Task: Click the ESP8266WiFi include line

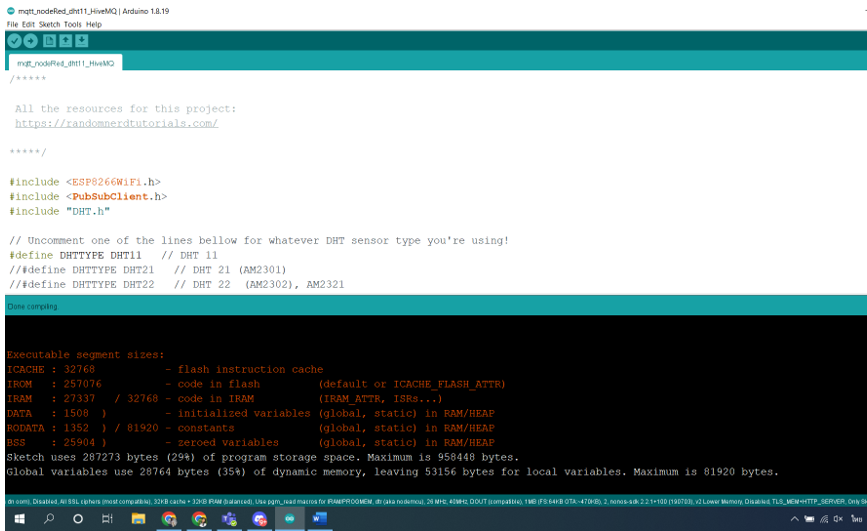Action: [x=85, y=182]
